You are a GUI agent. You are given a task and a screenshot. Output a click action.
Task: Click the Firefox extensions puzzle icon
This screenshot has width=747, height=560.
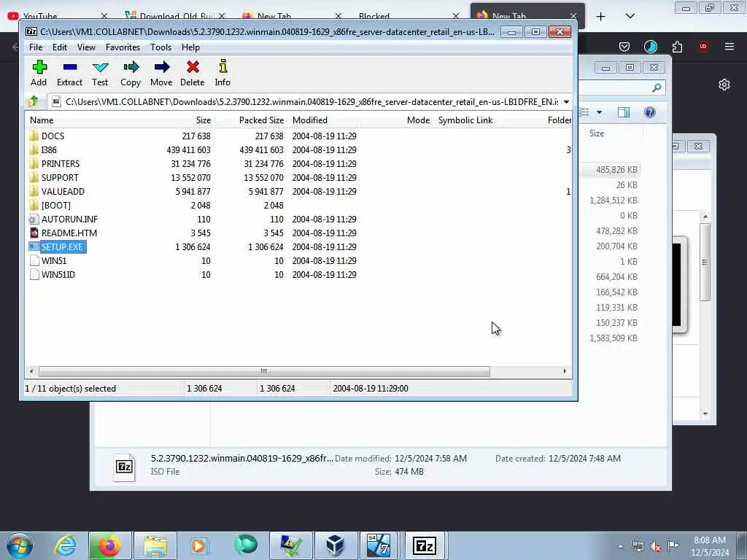pos(677,46)
